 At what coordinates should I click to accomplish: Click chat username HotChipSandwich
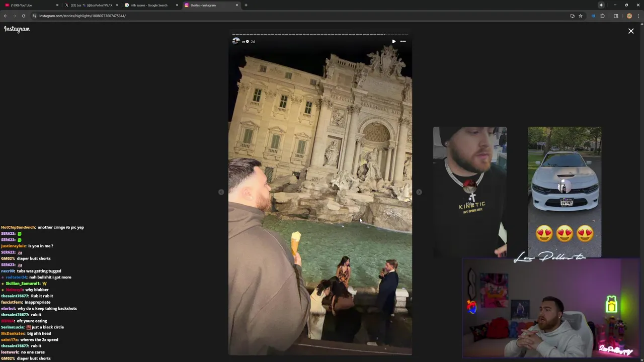[x=18, y=227]
